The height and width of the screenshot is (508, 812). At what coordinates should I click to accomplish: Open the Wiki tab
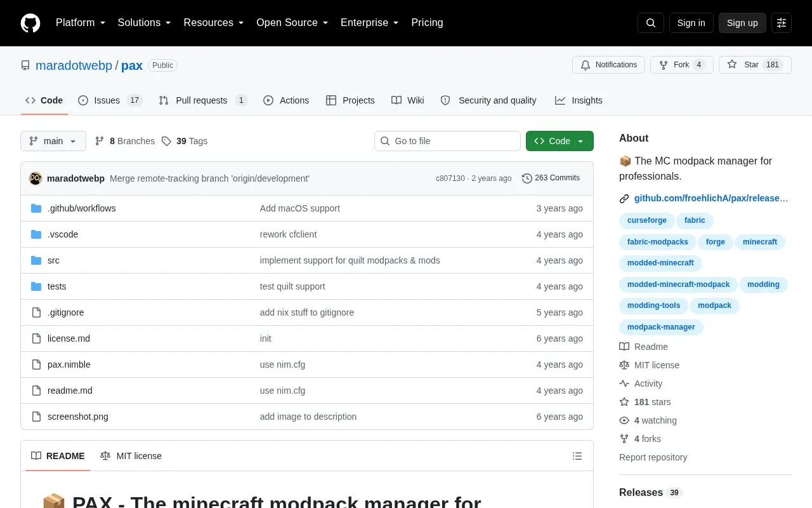tap(408, 100)
